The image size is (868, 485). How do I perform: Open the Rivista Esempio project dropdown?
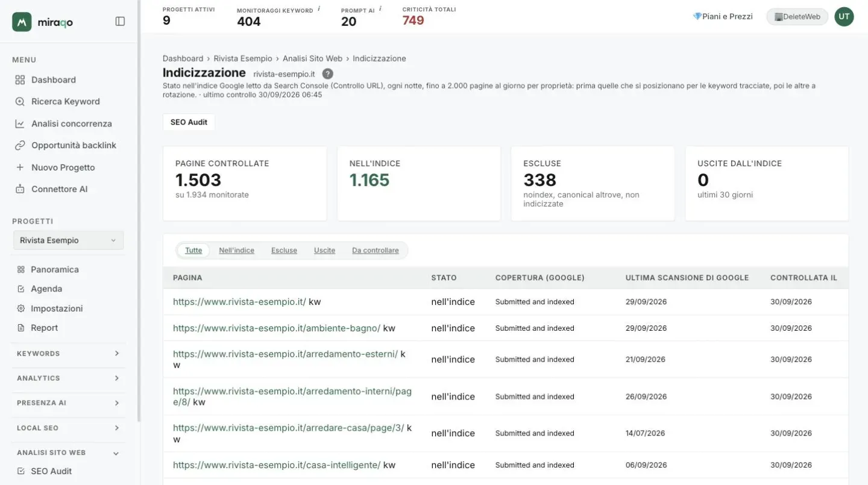click(x=68, y=240)
